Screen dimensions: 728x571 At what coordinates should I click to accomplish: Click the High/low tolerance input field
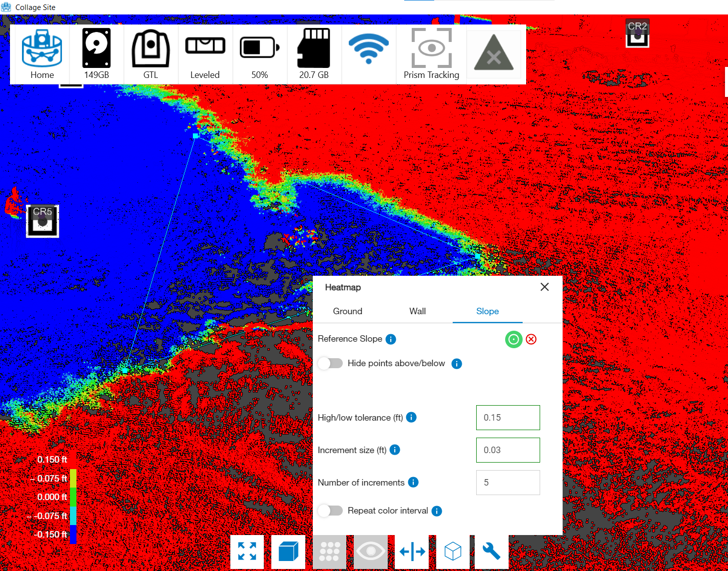(508, 418)
